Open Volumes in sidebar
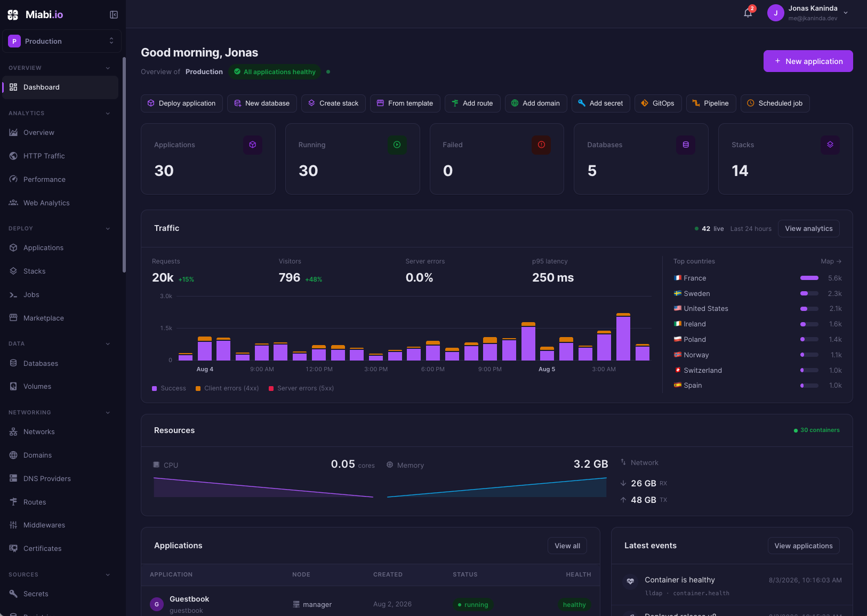Image resolution: width=867 pixels, height=616 pixels. click(60, 386)
